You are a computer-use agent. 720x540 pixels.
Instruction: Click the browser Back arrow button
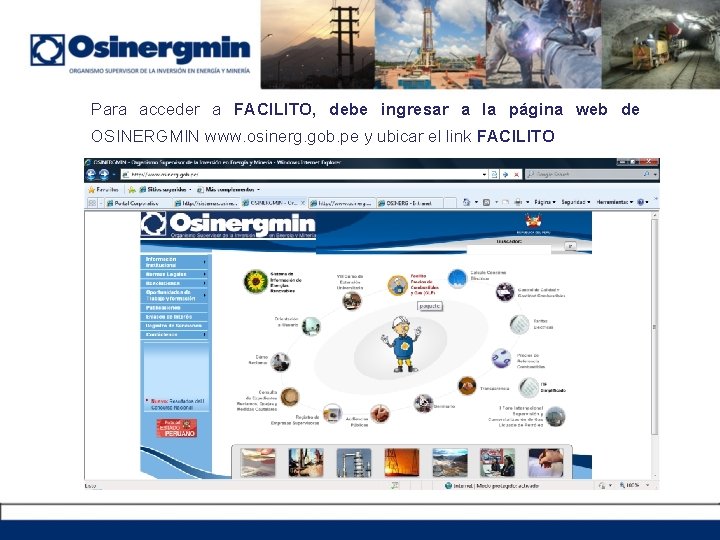[x=91, y=174]
